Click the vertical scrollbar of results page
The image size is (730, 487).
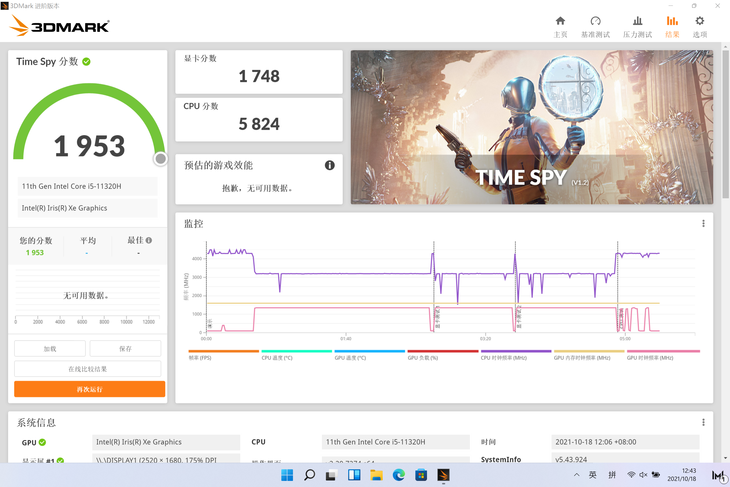tap(725, 122)
